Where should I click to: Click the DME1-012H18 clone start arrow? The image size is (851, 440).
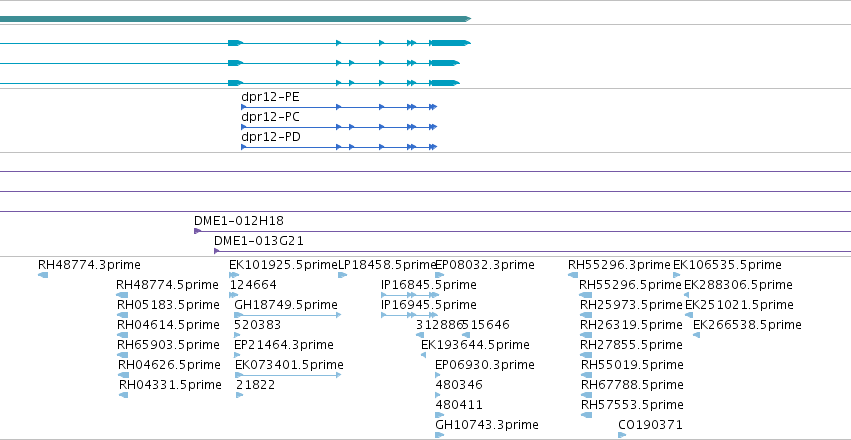coord(198,231)
